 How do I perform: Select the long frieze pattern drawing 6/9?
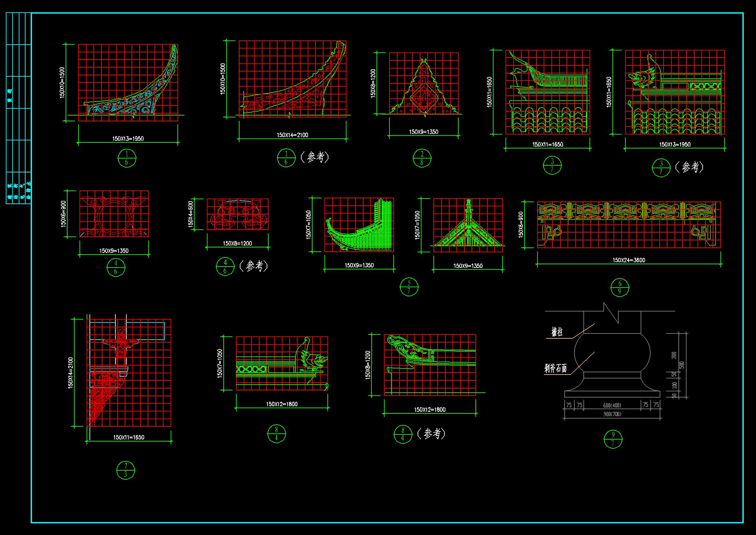pos(629,225)
